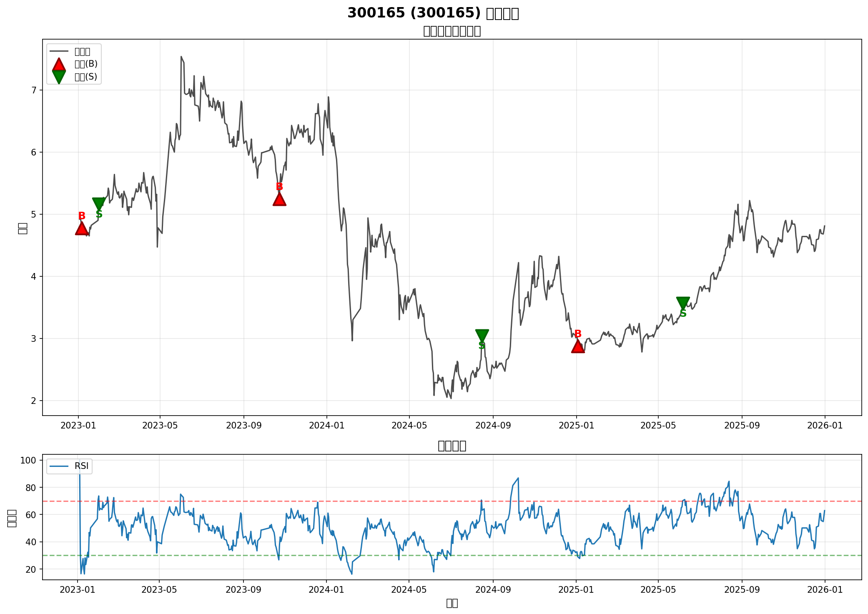Click the red B label above the 2023-10 marker
The height and width of the screenshot is (614, 868).
click(x=279, y=186)
